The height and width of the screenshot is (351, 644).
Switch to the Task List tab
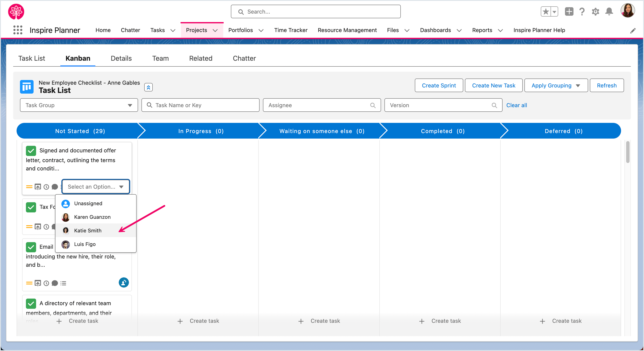(32, 58)
